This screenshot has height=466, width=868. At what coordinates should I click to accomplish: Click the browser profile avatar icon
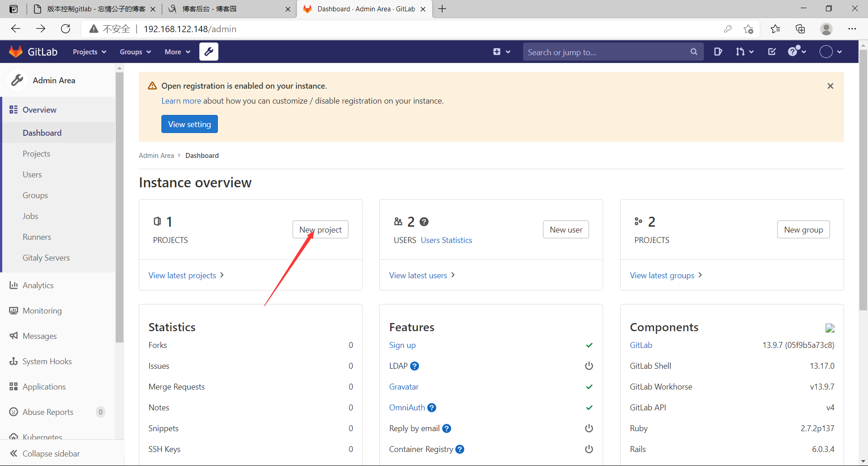pos(826,29)
